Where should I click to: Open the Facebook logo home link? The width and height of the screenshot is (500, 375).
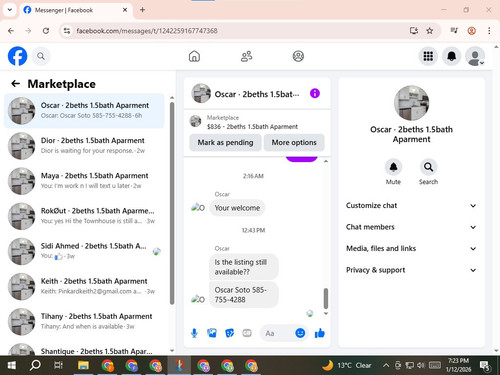coord(17,56)
